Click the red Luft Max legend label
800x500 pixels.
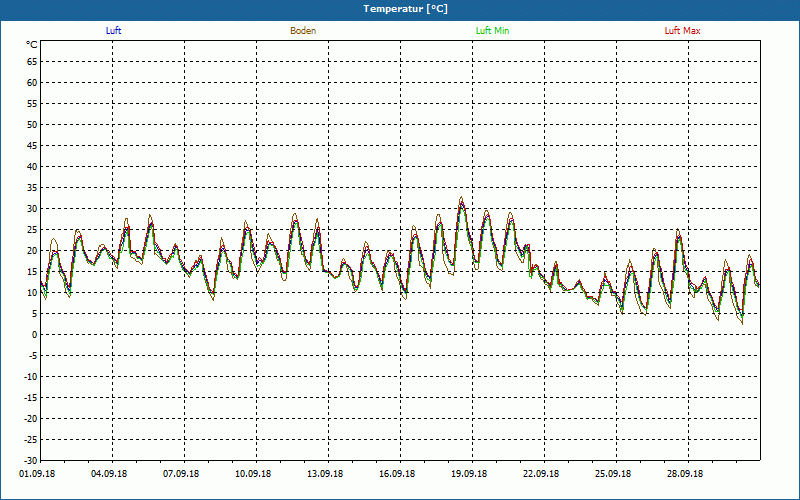682,31
